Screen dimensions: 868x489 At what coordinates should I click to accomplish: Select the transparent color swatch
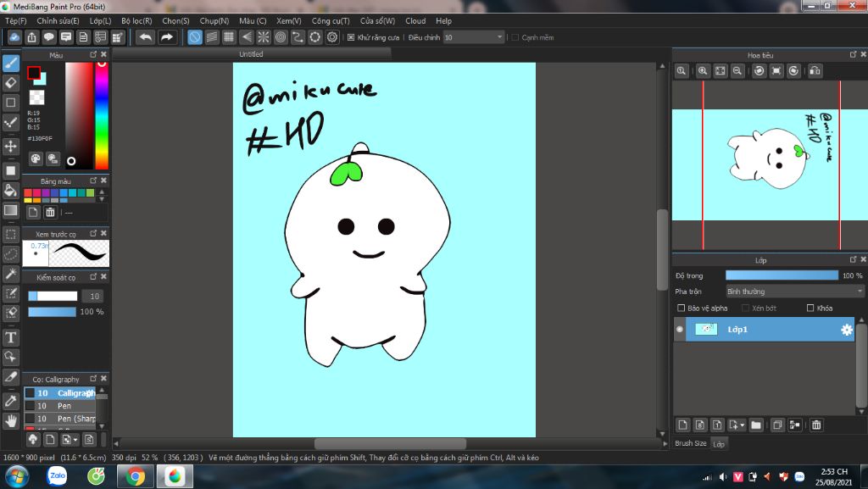point(36,97)
